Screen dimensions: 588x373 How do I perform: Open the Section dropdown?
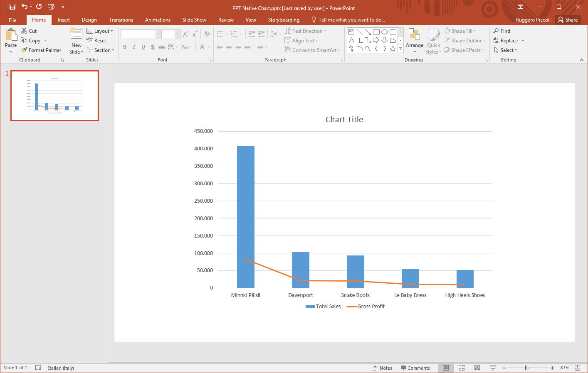tap(100, 50)
